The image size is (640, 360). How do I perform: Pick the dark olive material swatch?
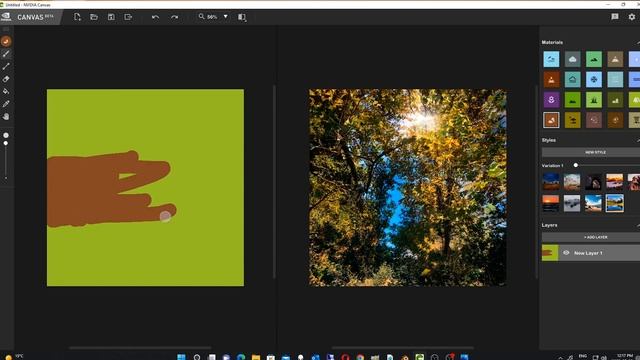click(615, 100)
